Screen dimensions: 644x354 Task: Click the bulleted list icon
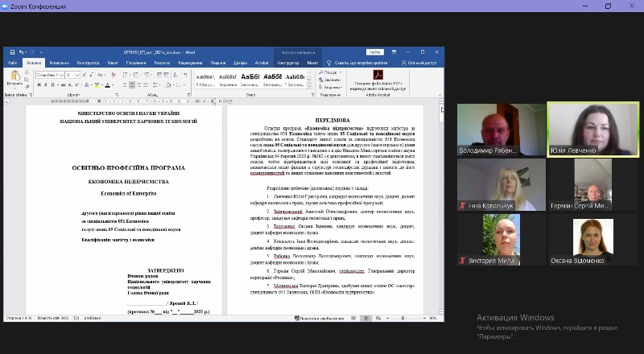click(124, 75)
